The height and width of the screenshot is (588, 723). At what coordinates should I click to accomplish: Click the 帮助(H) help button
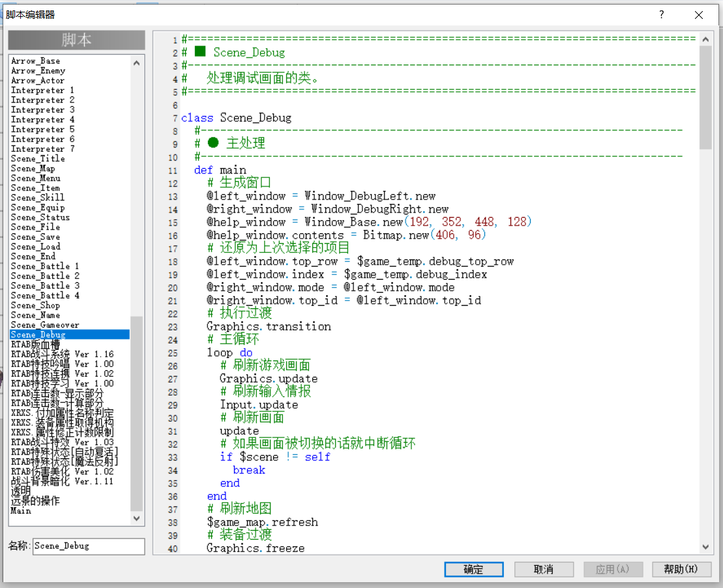click(x=681, y=570)
